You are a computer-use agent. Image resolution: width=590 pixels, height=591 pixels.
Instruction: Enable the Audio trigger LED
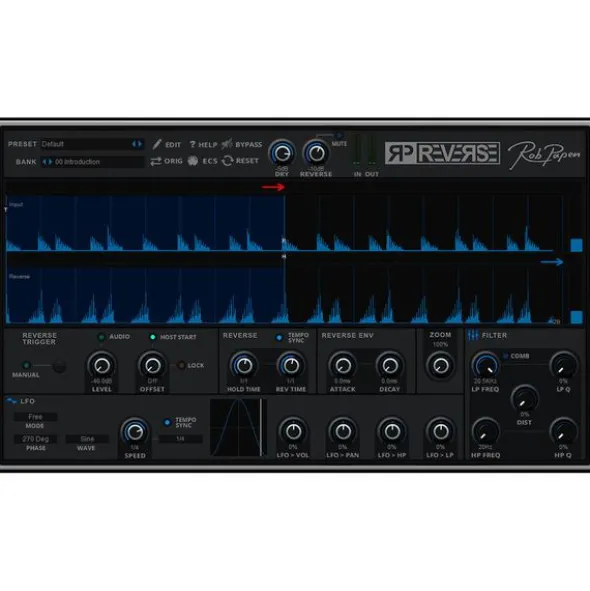coord(101,337)
